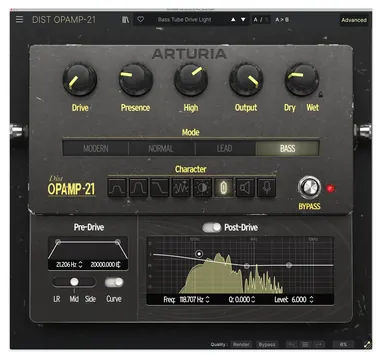This screenshot has height=360, width=382.
Task: Toggle Bypass in the bottom bar
Action: pos(267,344)
